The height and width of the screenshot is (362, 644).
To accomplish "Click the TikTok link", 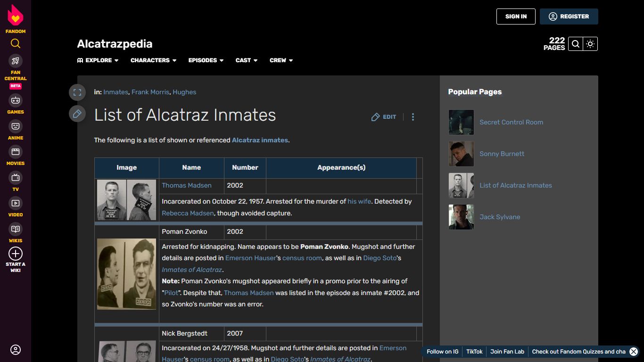I will [x=474, y=352].
